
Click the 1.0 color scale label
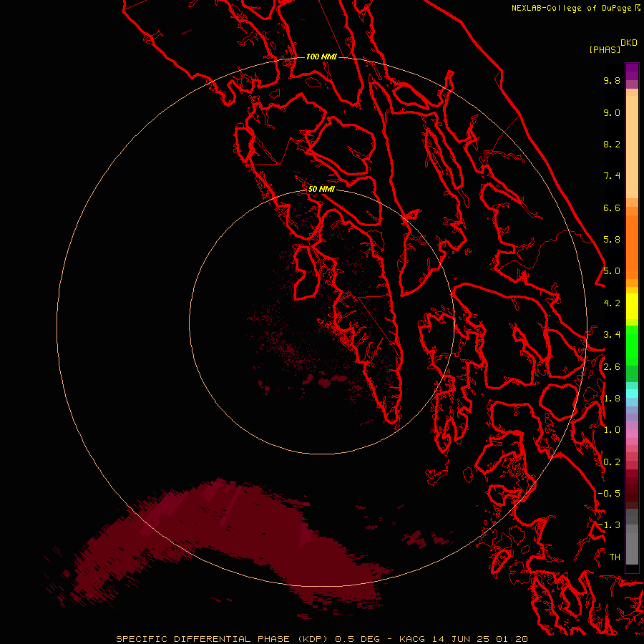click(612, 430)
